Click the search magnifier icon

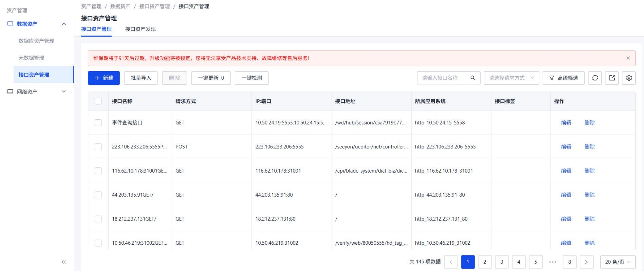pos(473,78)
